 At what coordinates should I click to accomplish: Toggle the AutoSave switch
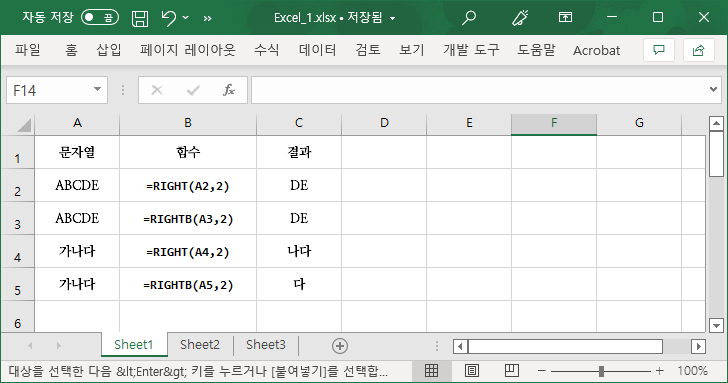pyautogui.click(x=100, y=18)
